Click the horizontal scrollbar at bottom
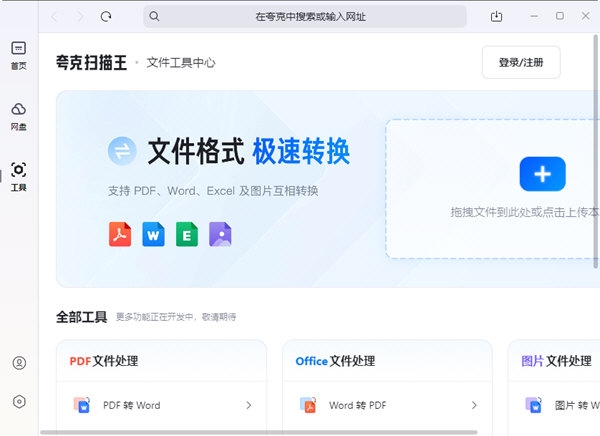The height and width of the screenshot is (436, 600). pos(259,433)
